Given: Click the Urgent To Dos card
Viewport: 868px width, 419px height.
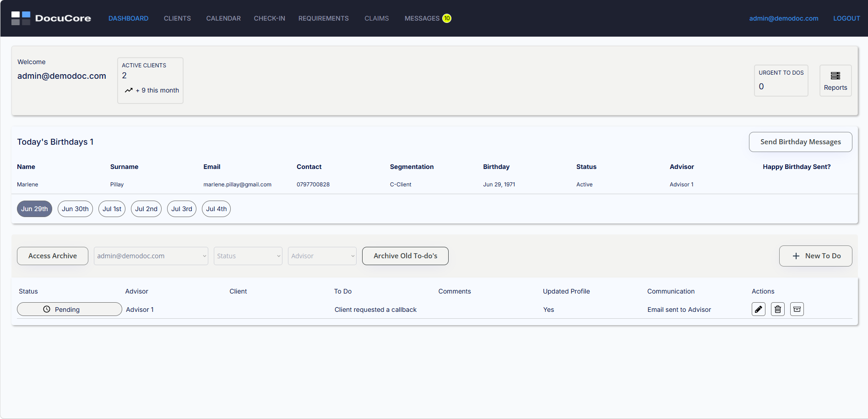Looking at the screenshot, I should coord(781,81).
